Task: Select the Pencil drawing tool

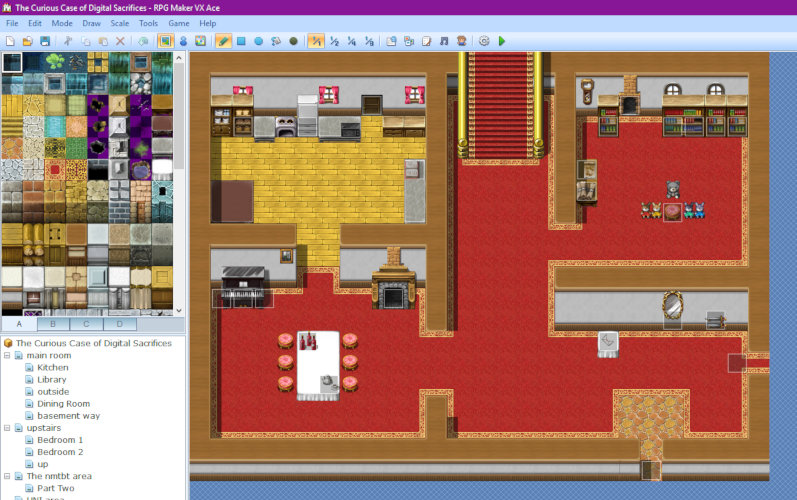Action: [x=223, y=41]
